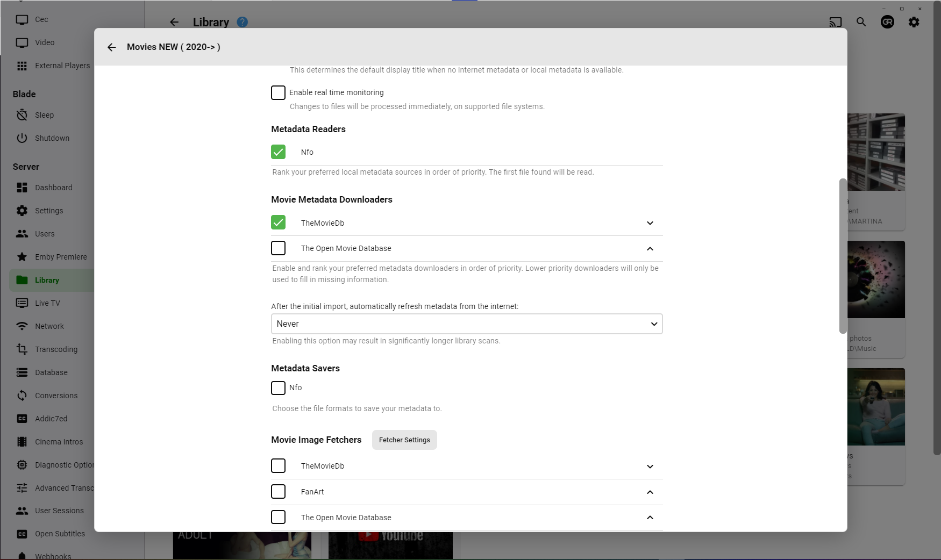Click the Emby Premiere star icon
The image size is (941, 560).
(x=22, y=257)
